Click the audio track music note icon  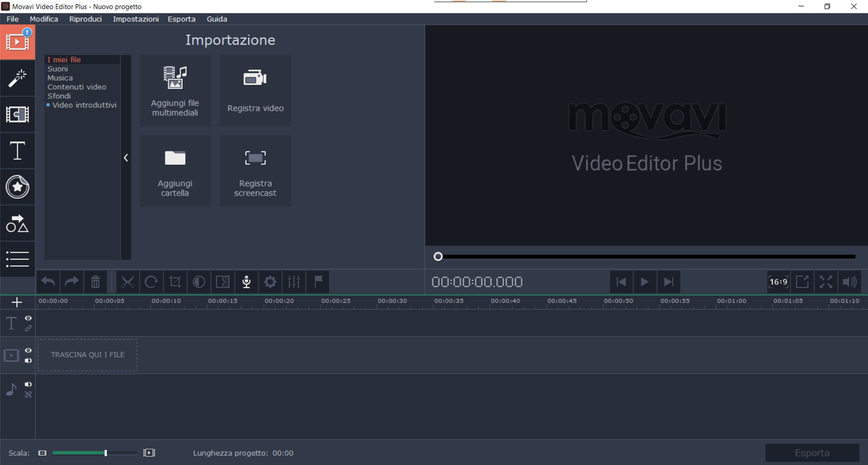(x=11, y=390)
